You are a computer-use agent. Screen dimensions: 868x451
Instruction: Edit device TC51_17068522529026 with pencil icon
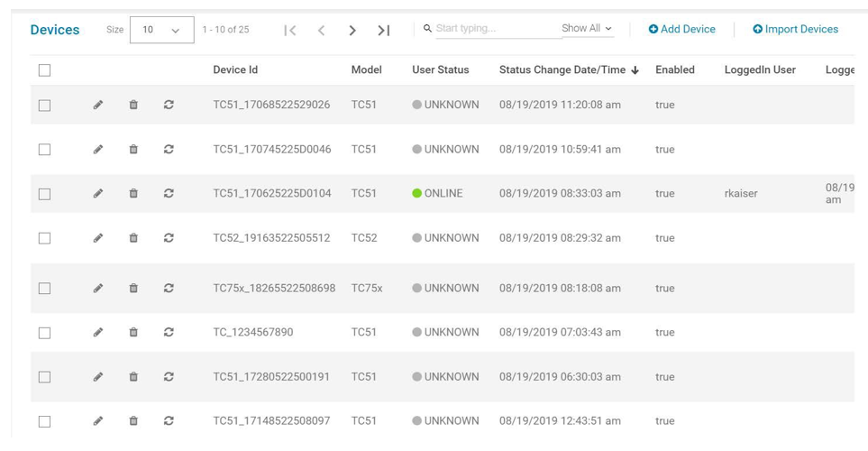[98, 105]
